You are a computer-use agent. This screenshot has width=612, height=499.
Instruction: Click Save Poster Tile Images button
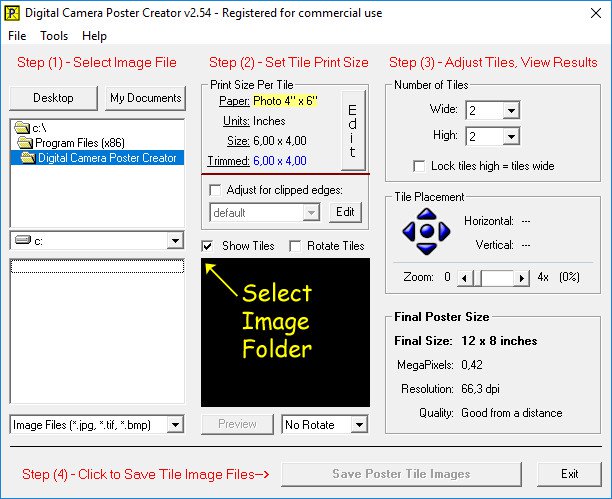point(401,474)
